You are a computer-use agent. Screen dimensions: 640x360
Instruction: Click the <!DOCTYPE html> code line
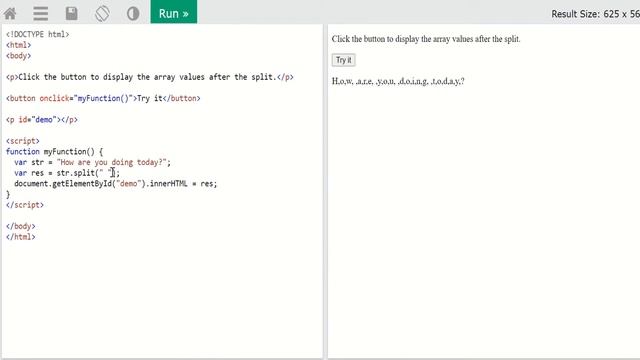tap(38, 34)
